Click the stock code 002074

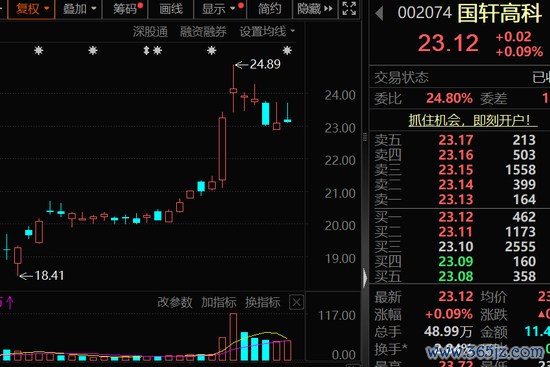pyautogui.click(x=424, y=13)
